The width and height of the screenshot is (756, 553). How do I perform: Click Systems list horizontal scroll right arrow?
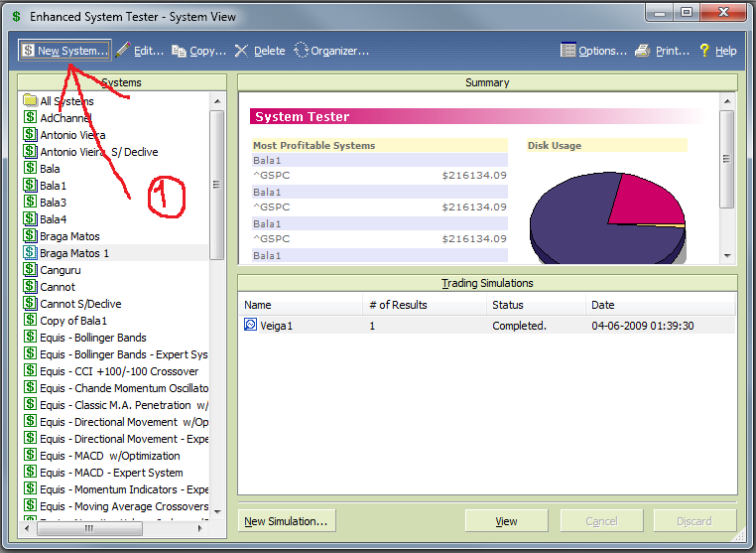pyautogui.click(x=199, y=528)
